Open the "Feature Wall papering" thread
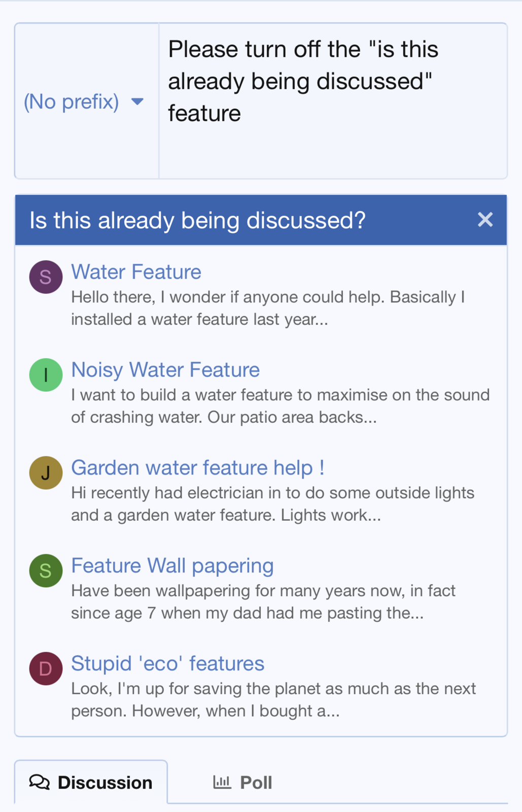Viewport: 522px width, 812px height. point(172,566)
